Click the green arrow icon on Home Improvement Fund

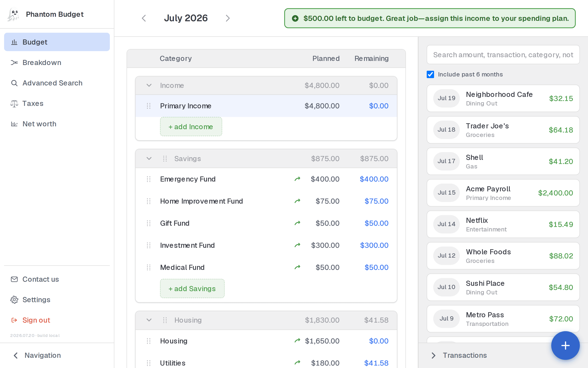(x=297, y=201)
